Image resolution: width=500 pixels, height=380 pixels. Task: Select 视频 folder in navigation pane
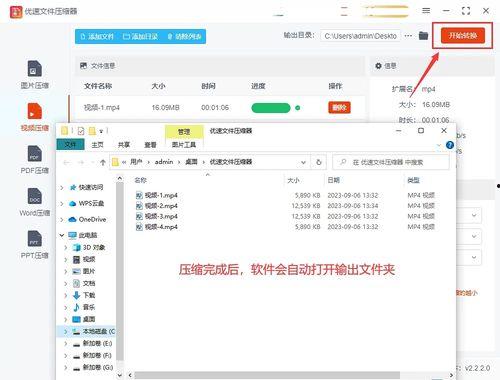84,259
